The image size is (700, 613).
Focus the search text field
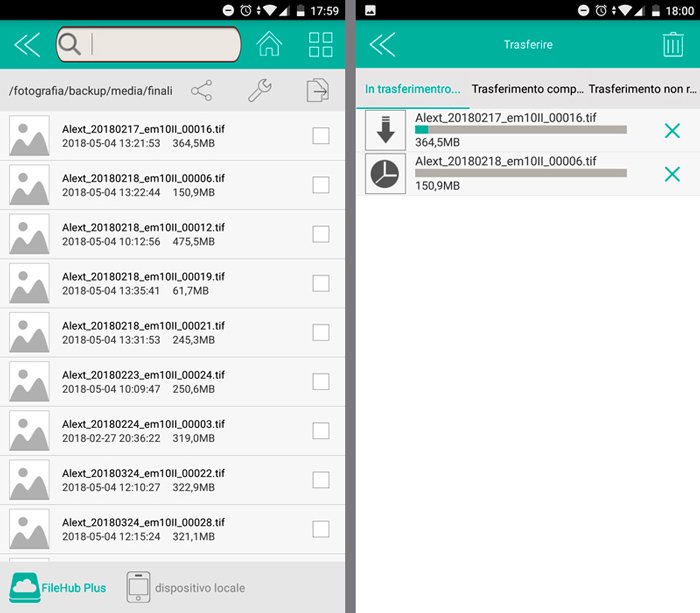(x=148, y=44)
